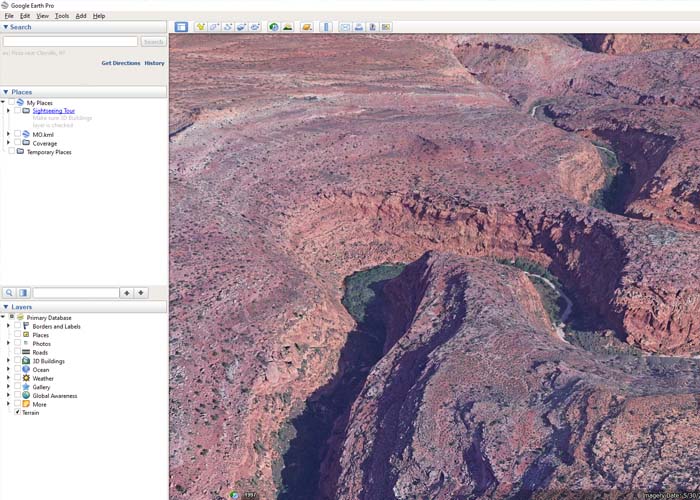Open the historical imagery clock icon

[274, 27]
